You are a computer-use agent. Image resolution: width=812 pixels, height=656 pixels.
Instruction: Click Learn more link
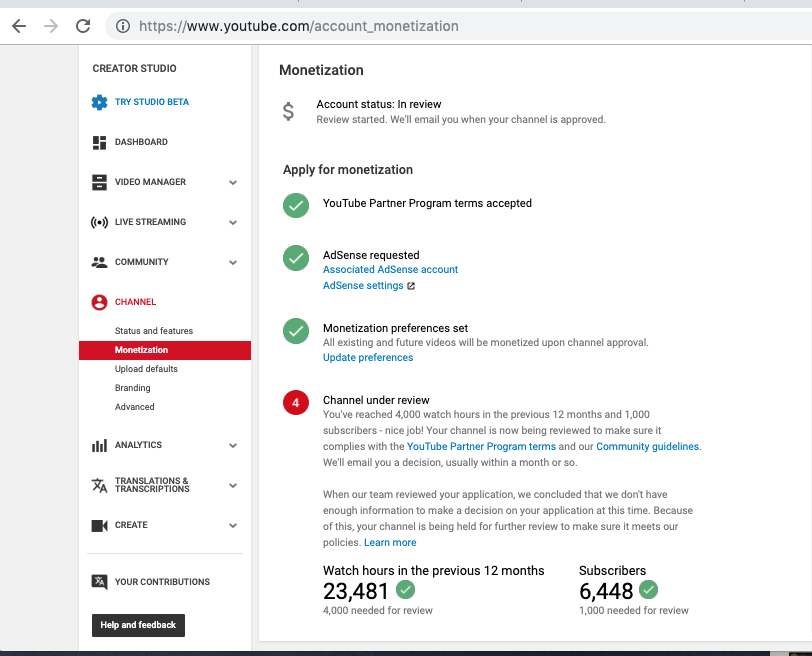point(390,542)
